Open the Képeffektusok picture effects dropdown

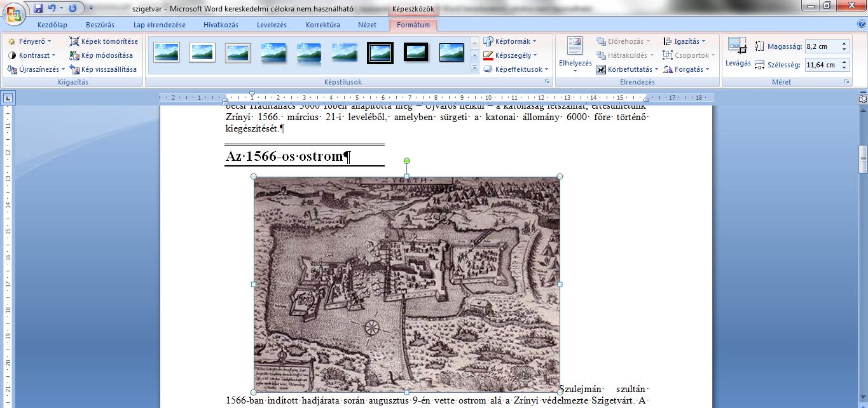516,69
